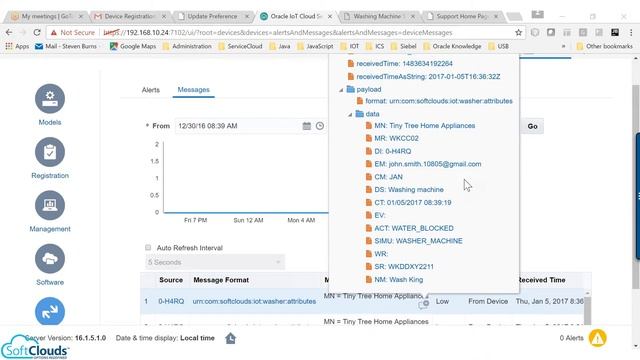Open the Google Maps bookmark

[133, 47]
